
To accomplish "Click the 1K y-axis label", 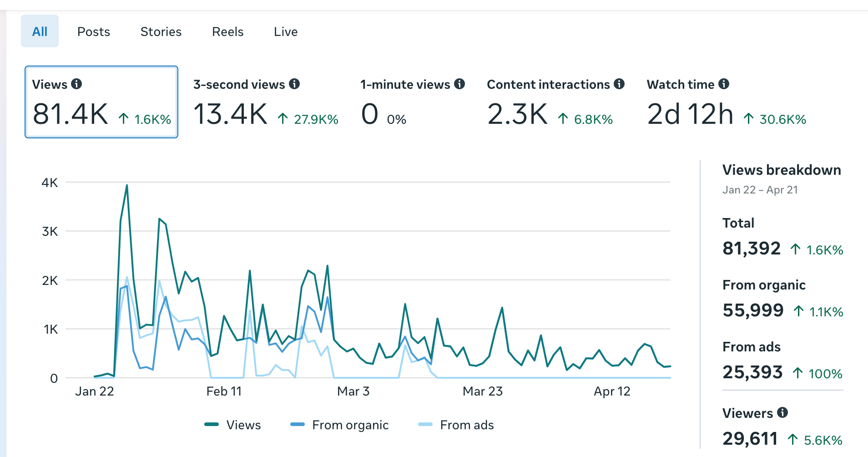I will 50,329.
